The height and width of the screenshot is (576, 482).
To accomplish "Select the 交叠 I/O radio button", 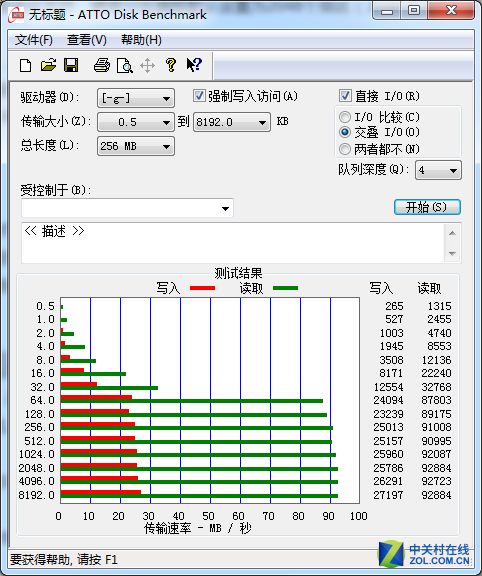I will coord(345,132).
